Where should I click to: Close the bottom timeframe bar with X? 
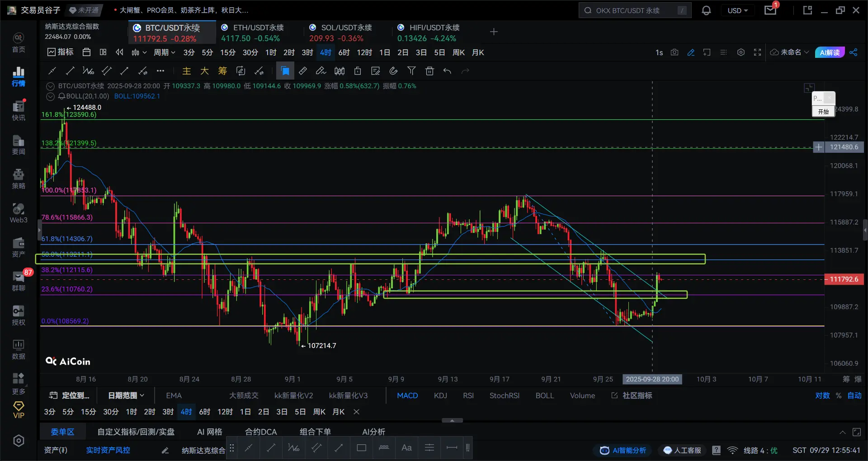pos(356,412)
